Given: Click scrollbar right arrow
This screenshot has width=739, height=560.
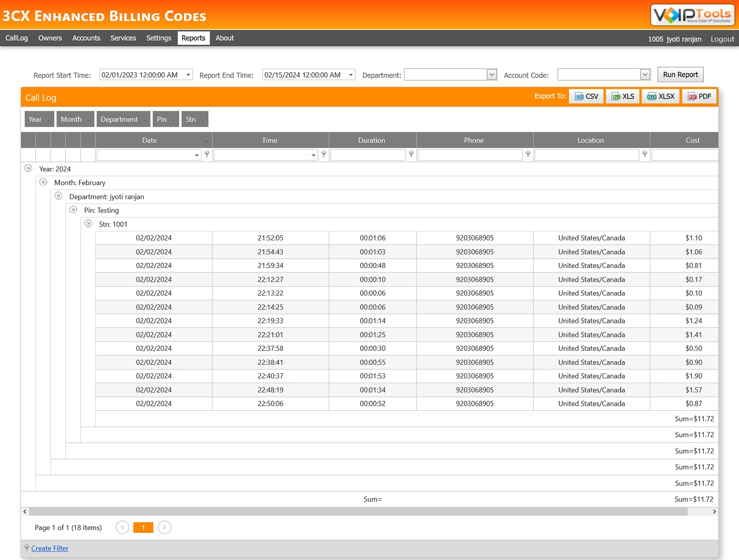Looking at the screenshot, I should click(714, 512).
